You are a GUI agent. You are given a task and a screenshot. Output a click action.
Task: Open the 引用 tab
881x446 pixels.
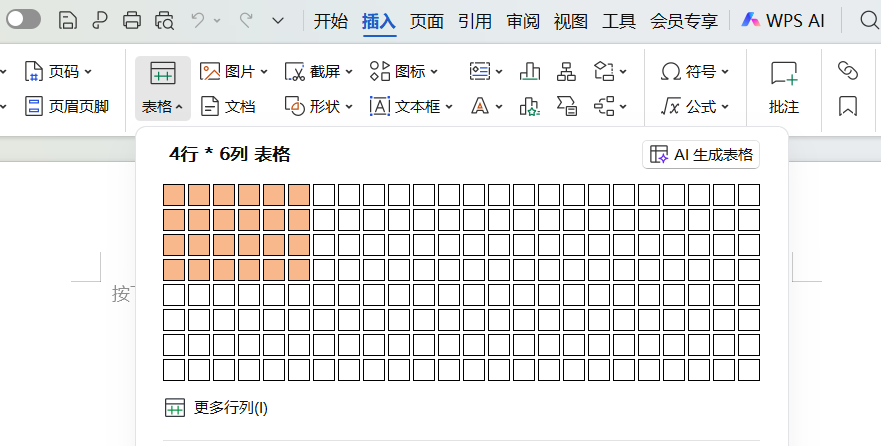coord(475,21)
